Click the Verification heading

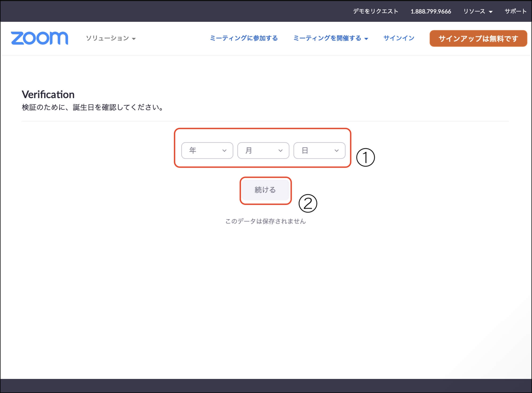(x=48, y=94)
